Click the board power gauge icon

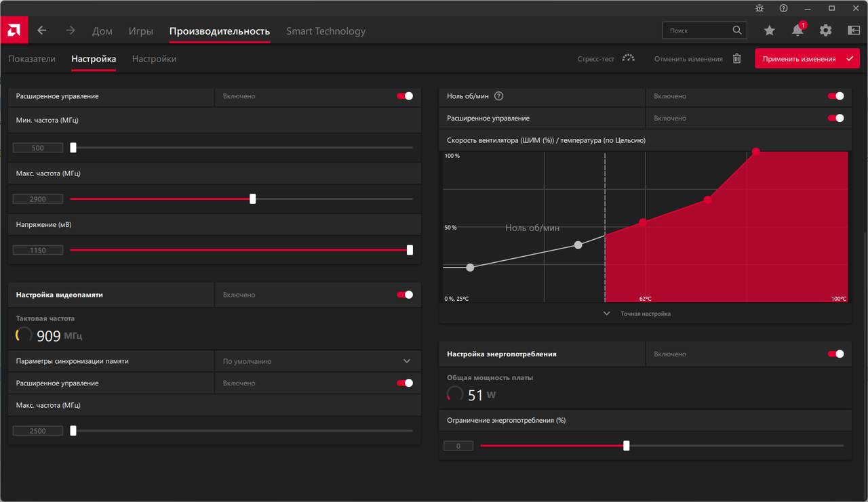pos(455,394)
